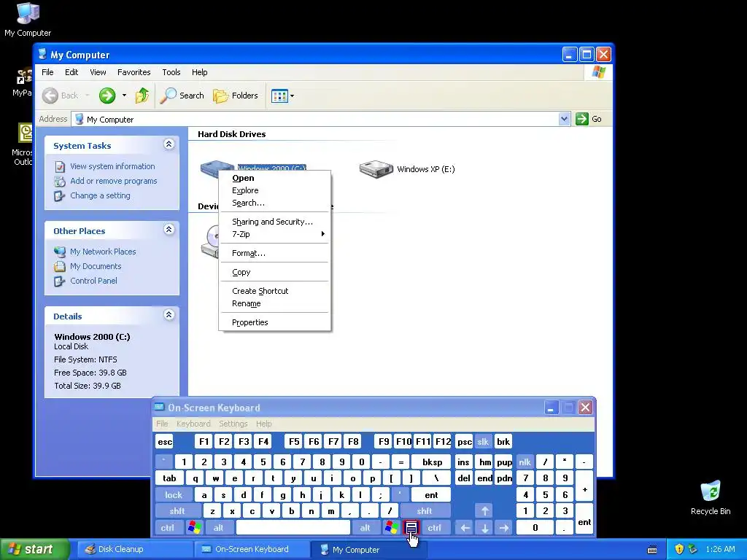Image resolution: width=747 pixels, height=560 pixels.
Task: Toggle the left shft key
Action: [x=177, y=511]
